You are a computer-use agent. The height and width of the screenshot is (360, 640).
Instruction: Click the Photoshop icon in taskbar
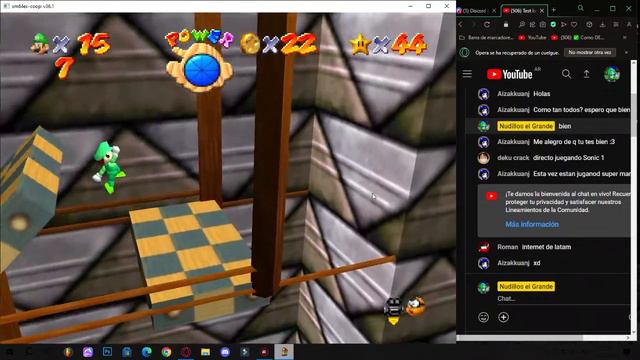[107, 351]
